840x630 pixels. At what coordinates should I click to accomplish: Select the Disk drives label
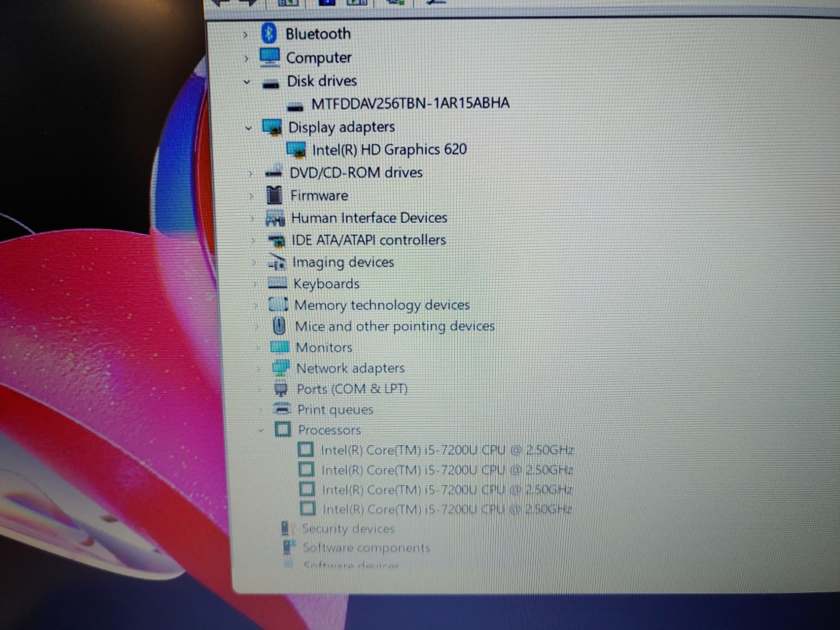pyautogui.click(x=321, y=80)
